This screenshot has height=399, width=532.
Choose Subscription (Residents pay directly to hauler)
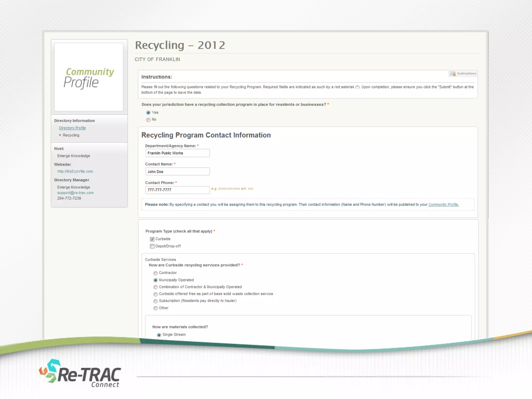(x=155, y=301)
